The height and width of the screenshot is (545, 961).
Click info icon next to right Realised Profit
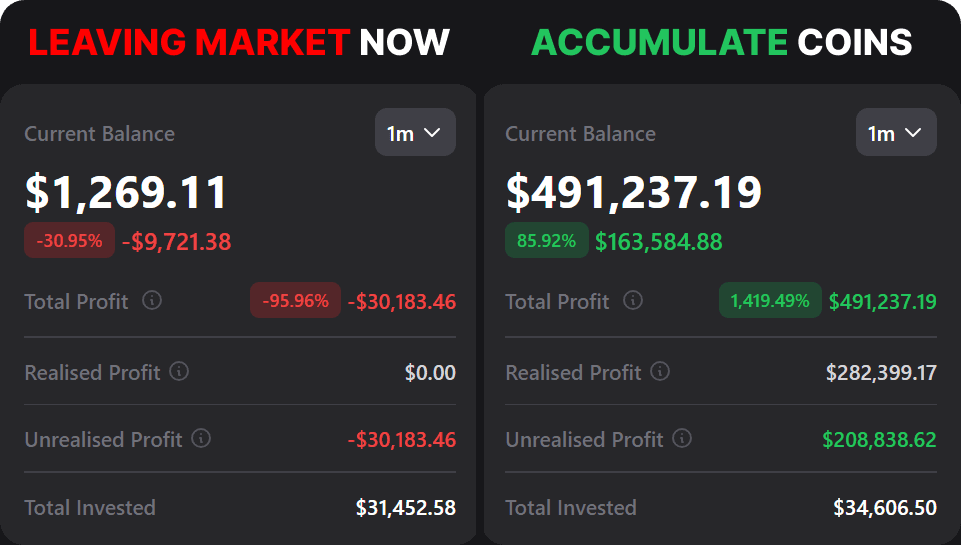(660, 372)
